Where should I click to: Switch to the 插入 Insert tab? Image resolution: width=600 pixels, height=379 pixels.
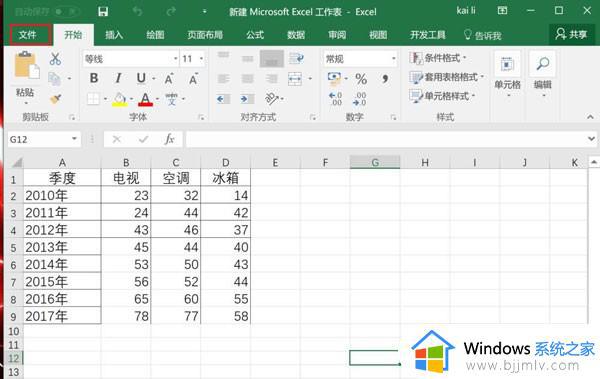point(114,35)
